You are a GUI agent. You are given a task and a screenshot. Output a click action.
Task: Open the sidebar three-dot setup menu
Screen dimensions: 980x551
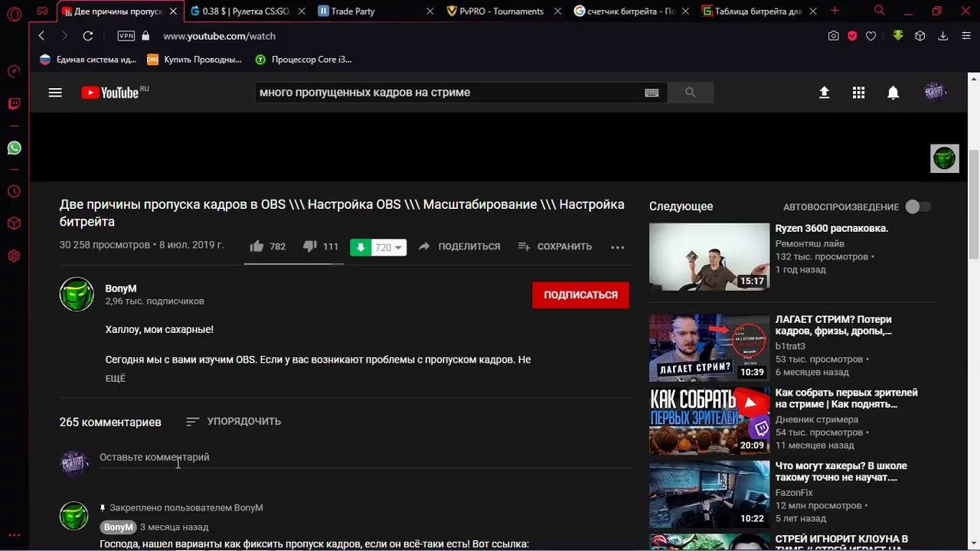[14, 536]
